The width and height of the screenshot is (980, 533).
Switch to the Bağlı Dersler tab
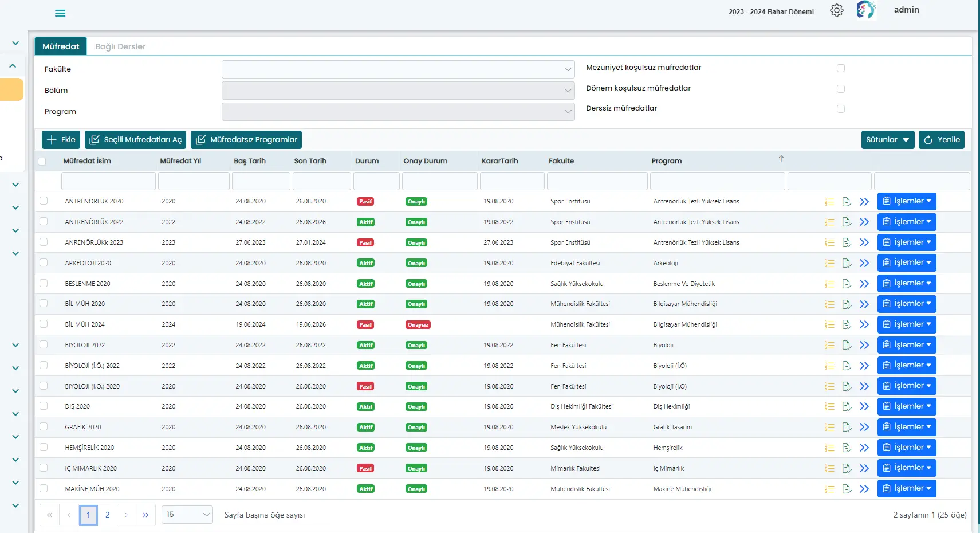click(120, 46)
